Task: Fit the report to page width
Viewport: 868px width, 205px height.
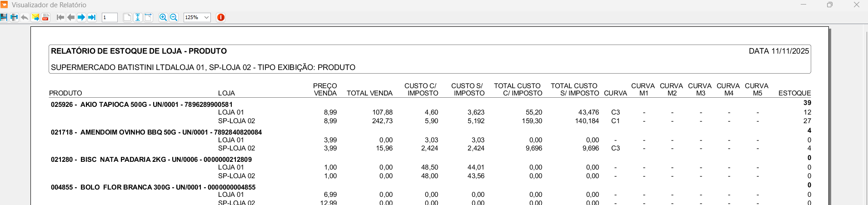Action: point(148,17)
